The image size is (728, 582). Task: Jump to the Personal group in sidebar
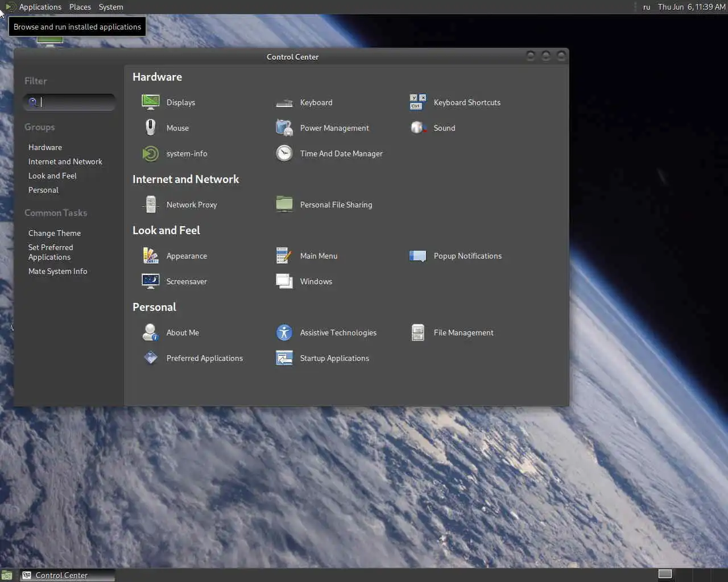coord(43,190)
